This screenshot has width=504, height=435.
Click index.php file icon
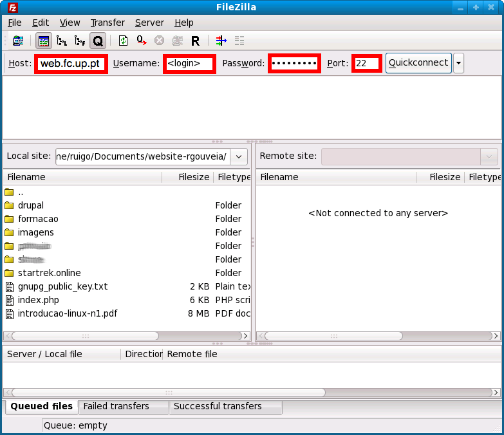(10, 300)
